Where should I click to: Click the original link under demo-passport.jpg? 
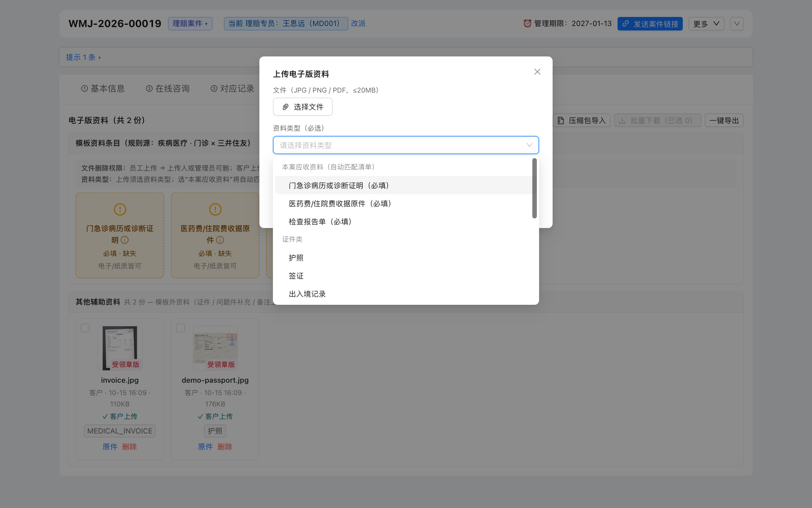205,447
